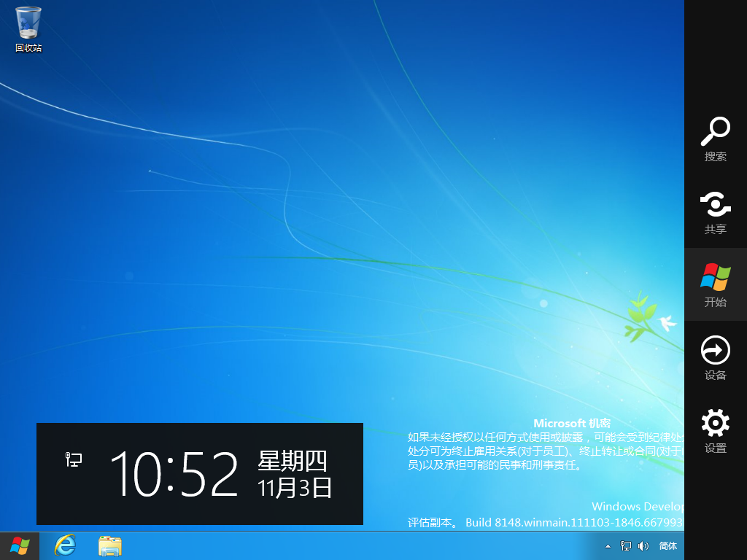This screenshot has width=747, height=560.
Task: Click the 星期四 weekday text
Action: coord(293,461)
